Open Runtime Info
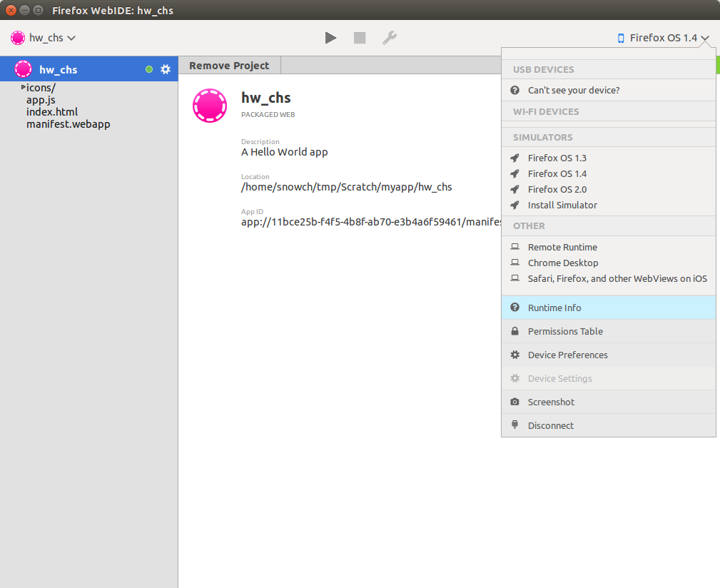The width and height of the screenshot is (720, 588). point(609,308)
